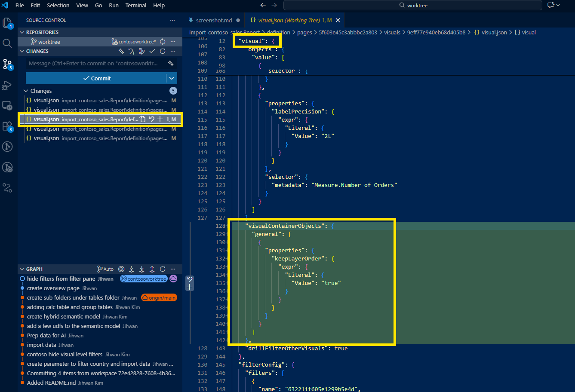Open the Commit button dropdown arrow
Viewport: 575px width, 392px height.
tap(172, 78)
